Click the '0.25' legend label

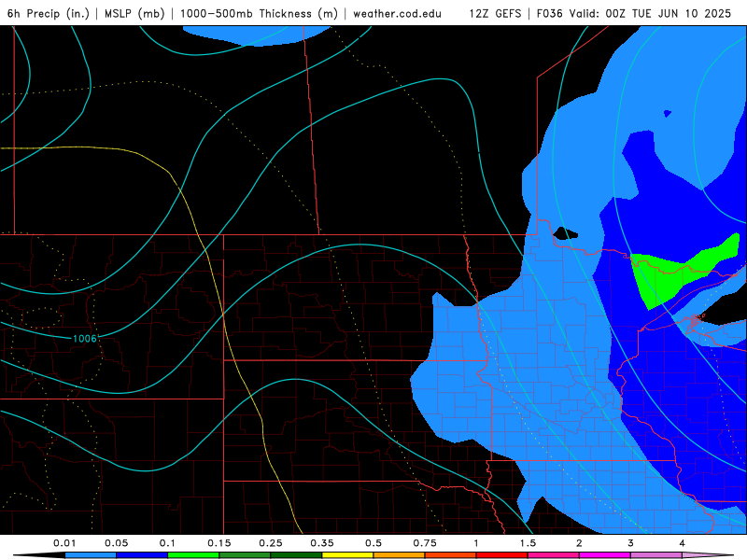271,543
